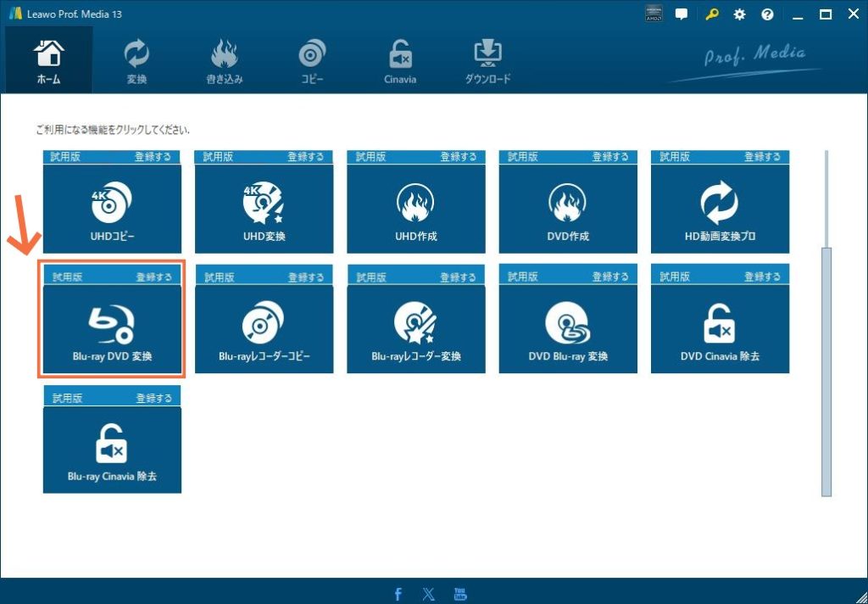Go to the ホーム tab
868x604 pixels.
[48, 60]
